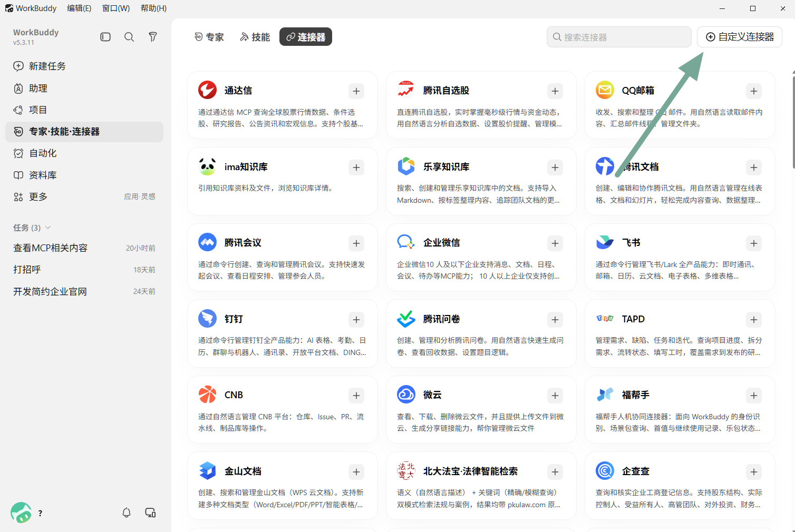Click the 腾讯会议 logo icon
Screen dimensions: 795x532
point(208,242)
